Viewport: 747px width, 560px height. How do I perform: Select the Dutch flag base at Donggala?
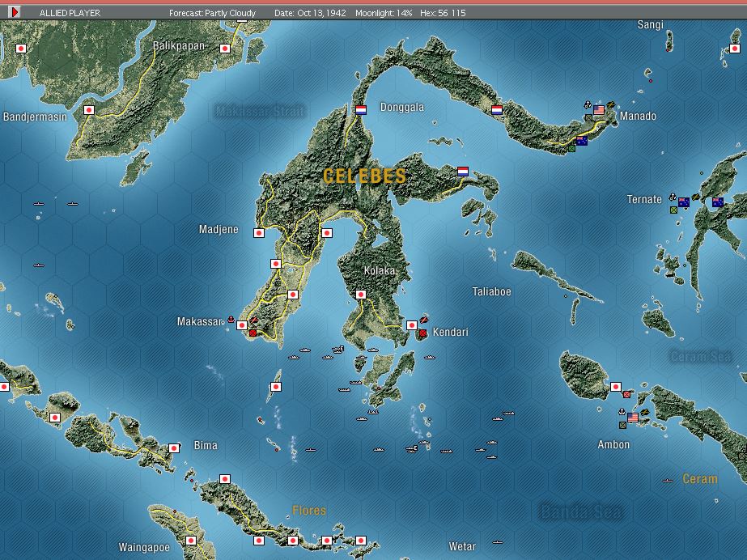click(x=361, y=110)
